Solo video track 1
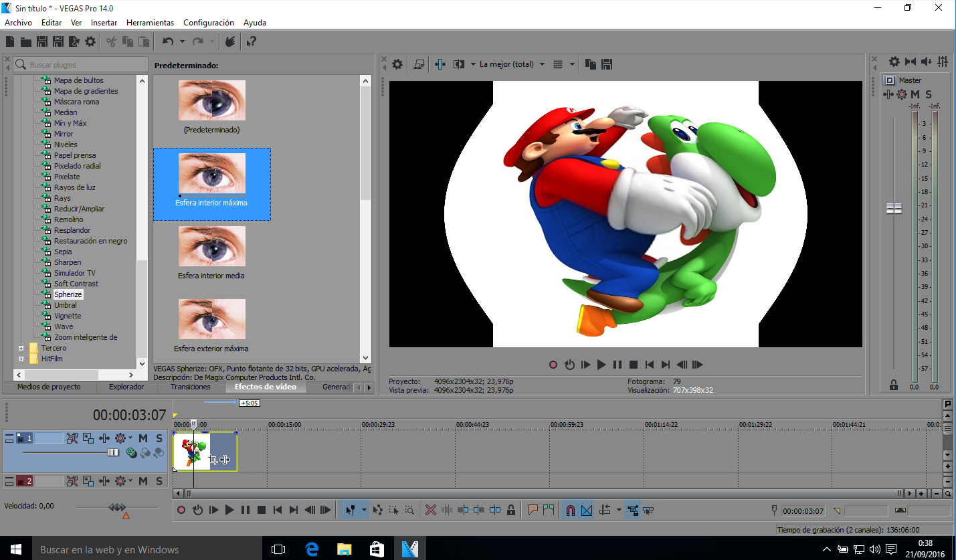This screenshot has width=956, height=560. pos(159,438)
